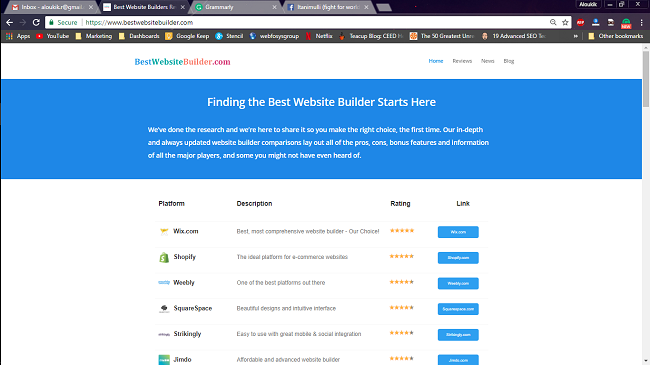Click the Strikingly logo icon

click(164, 334)
